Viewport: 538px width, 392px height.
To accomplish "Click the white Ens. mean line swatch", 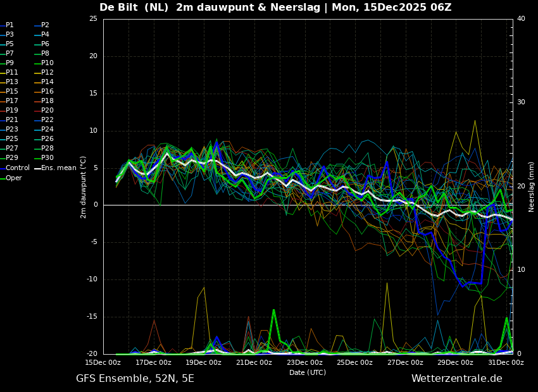I will click(x=37, y=169).
